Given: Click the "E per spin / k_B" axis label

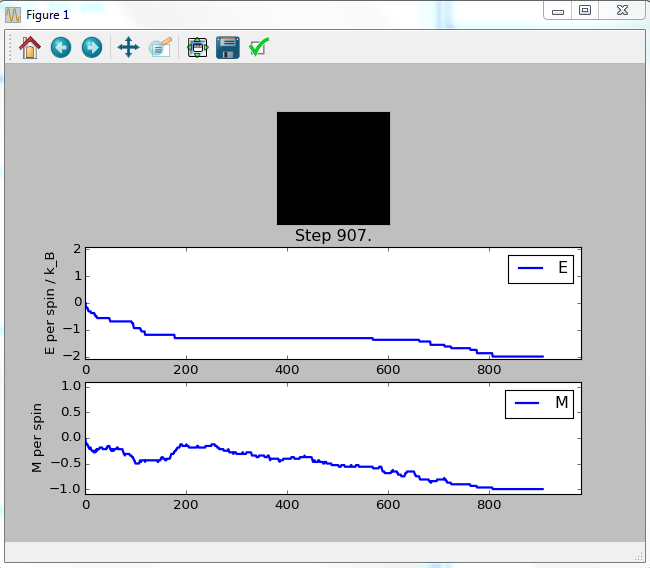Looking at the screenshot, I should click(51, 304).
